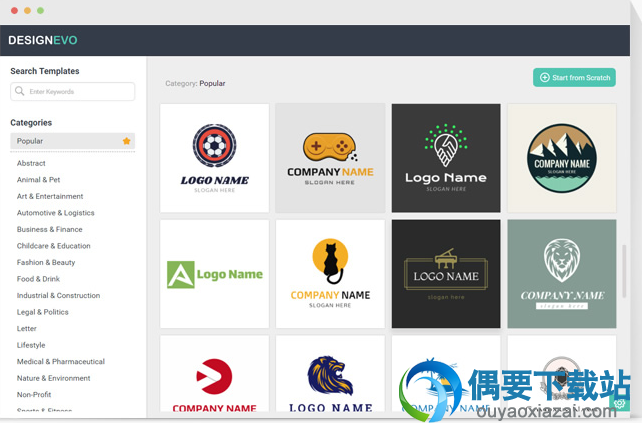The height and width of the screenshot is (423, 642).
Task: Open the Food & Drink category
Action: tap(38, 279)
